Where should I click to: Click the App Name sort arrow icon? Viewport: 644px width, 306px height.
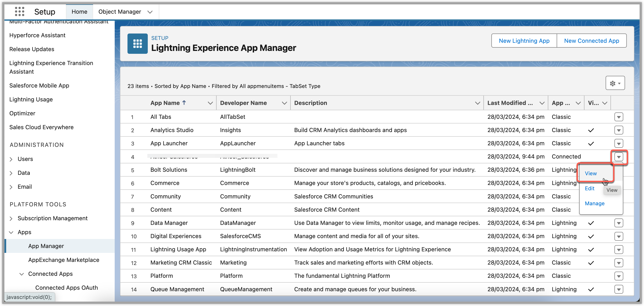click(x=184, y=103)
